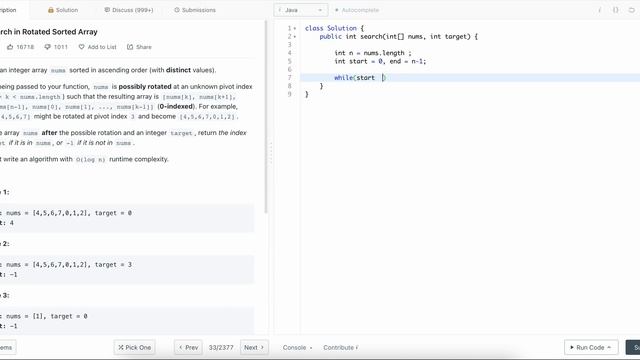Click example 'nums = [4,5,6,7,0,1,2], target = 0'
640x360 pixels.
pos(69,213)
